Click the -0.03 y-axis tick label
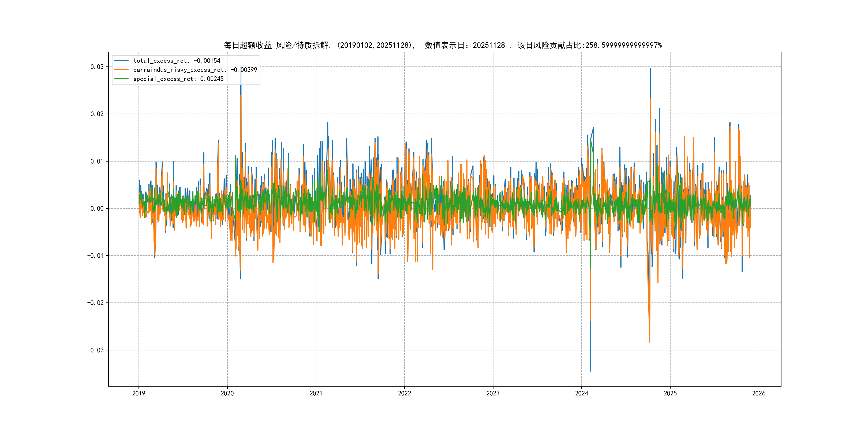The image size is (868, 434). 95,350
